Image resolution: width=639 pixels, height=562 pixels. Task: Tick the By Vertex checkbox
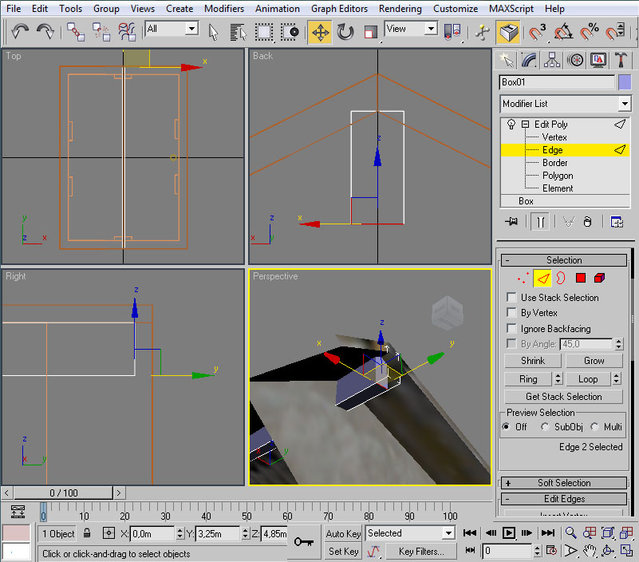coord(513,313)
